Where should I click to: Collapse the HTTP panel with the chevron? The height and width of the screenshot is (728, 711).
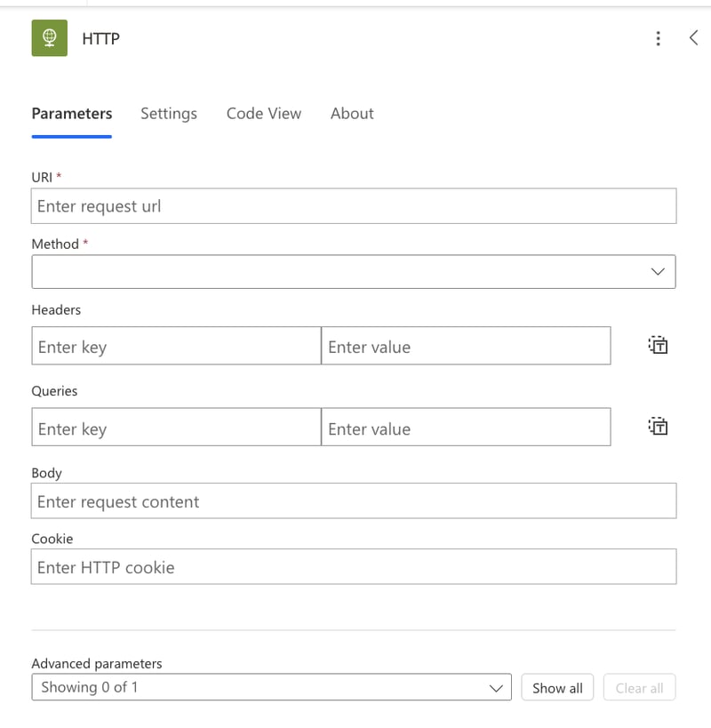(x=694, y=37)
